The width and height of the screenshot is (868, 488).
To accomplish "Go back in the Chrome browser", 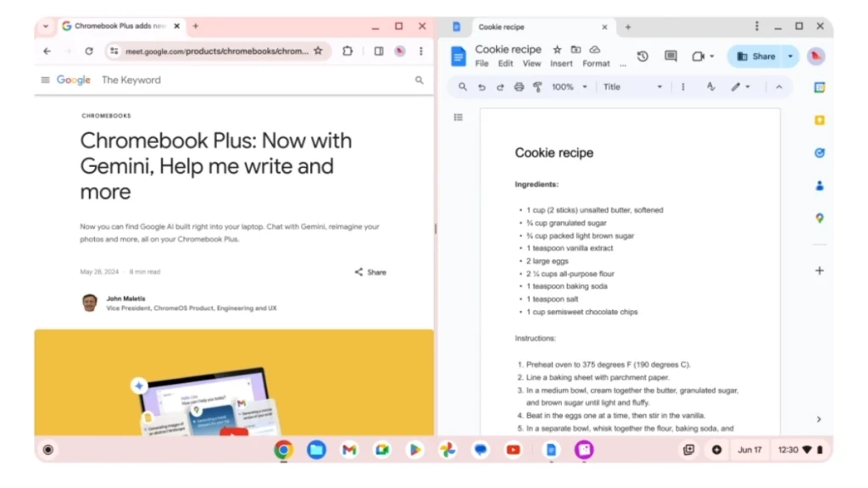I will (47, 51).
